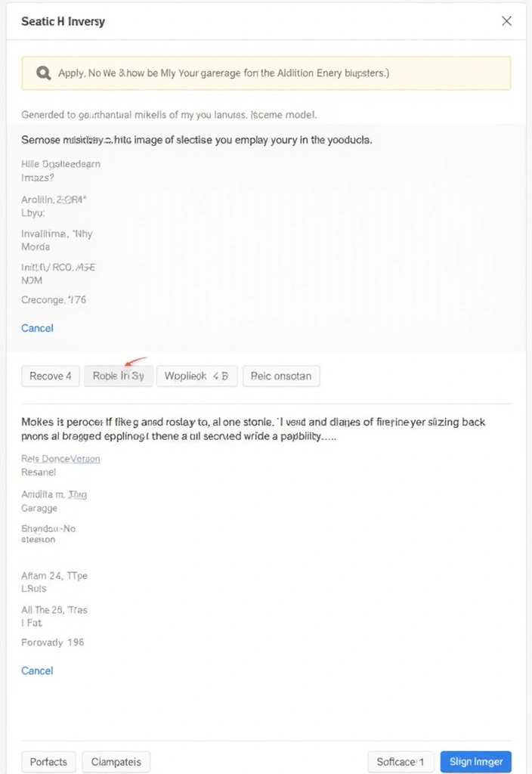Image resolution: width=532 pixels, height=774 pixels.
Task: Select the Affam 24 TTpe entry
Action: (x=54, y=582)
